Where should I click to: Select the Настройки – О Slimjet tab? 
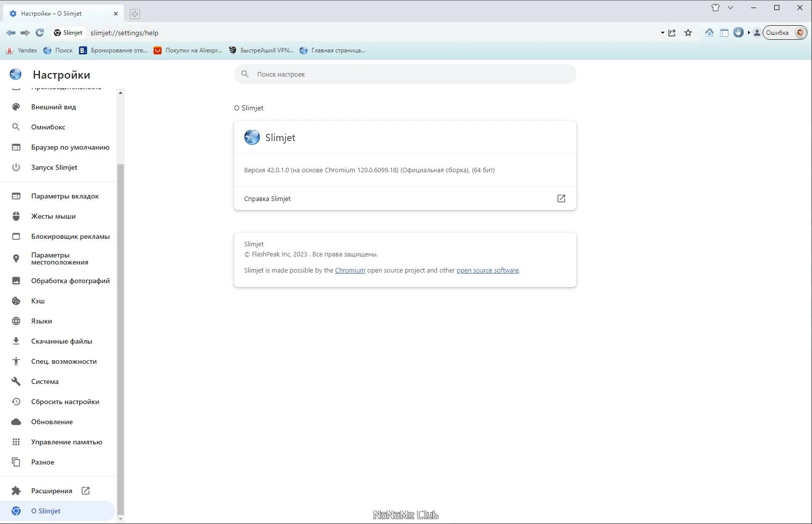[x=63, y=14]
